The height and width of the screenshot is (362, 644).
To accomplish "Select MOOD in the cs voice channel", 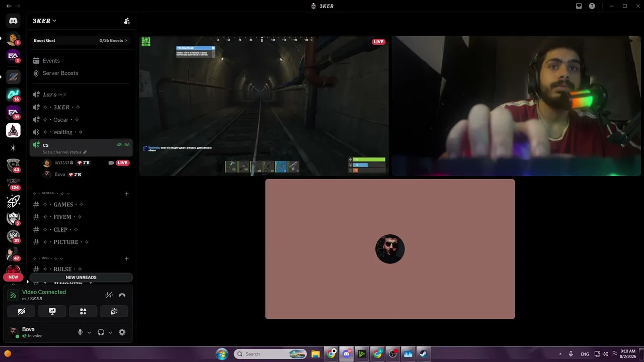I will coord(86,163).
